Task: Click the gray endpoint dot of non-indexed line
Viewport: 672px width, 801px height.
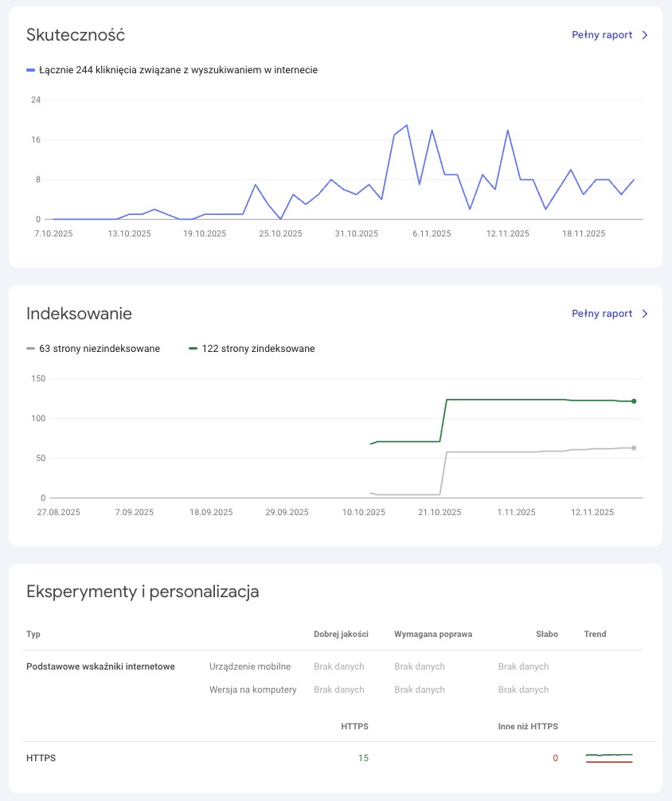Action: pos(634,448)
